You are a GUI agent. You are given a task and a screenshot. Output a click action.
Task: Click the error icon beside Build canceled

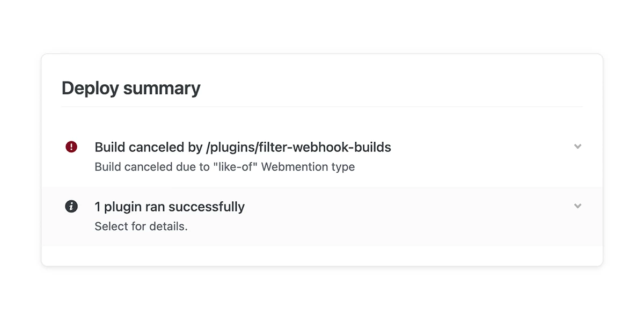point(71,147)
